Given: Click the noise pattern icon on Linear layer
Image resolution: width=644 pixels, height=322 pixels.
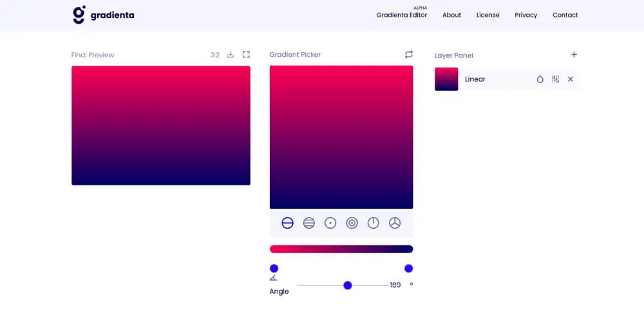Looking at the screenshot, I should tap(555, 79).
